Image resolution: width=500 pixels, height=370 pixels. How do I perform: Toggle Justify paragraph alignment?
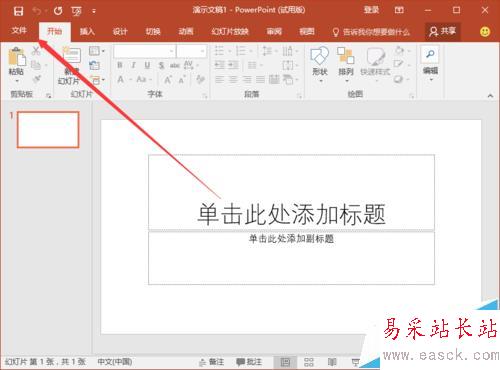[260, 80]
